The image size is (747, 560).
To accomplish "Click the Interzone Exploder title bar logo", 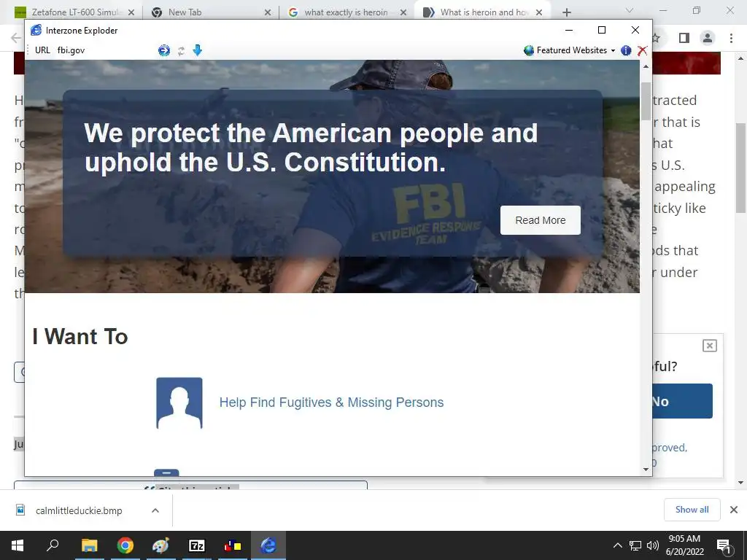I will click(36, 31).
